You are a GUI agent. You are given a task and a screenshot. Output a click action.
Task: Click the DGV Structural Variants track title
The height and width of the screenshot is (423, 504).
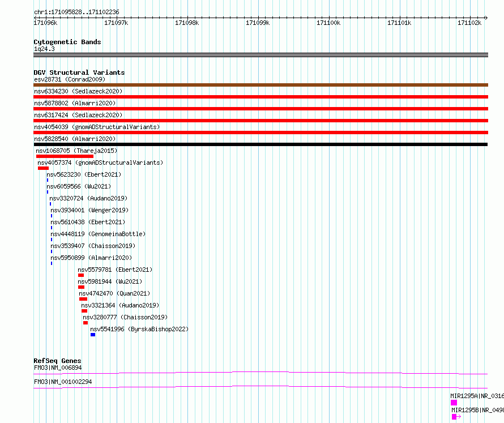(x=79, y=72)
